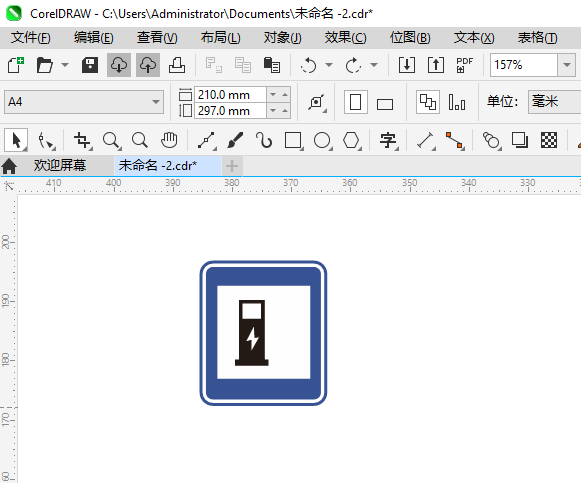Click the Export icon

[436, 65]
